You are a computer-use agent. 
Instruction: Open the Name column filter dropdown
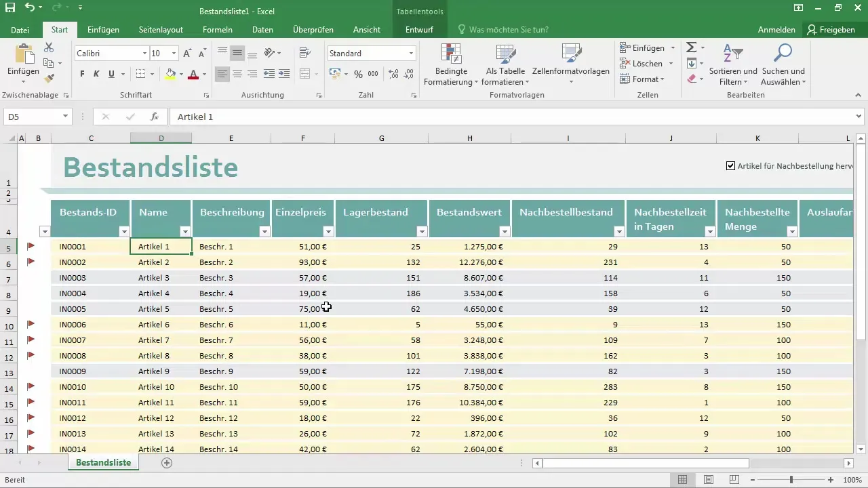point(186,231)
